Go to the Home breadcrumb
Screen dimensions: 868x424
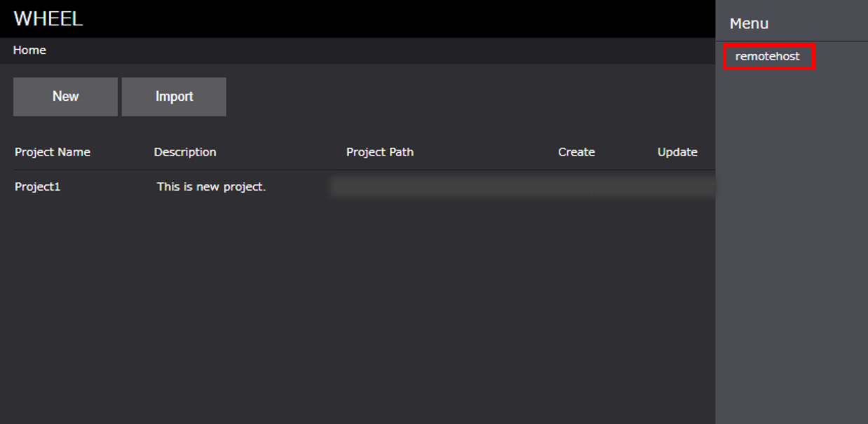(x=29, y=50)
